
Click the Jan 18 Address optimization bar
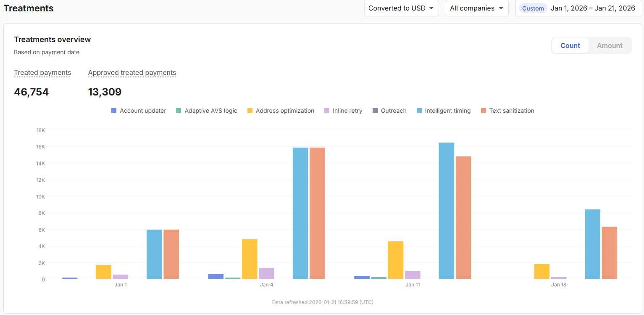tap(542, 271)
